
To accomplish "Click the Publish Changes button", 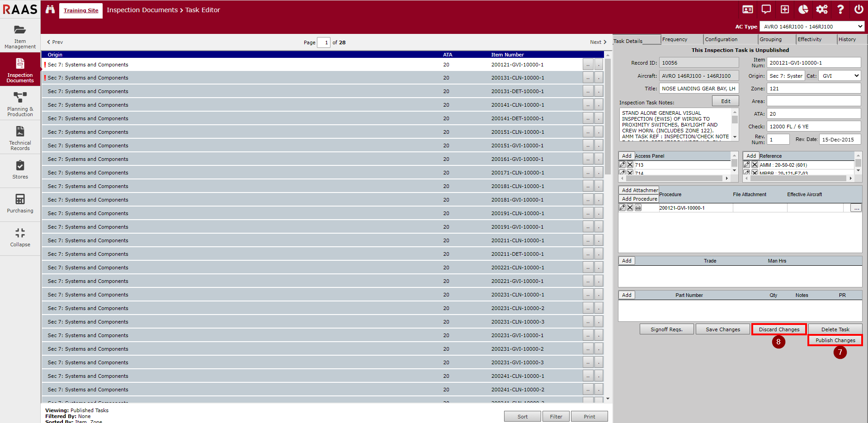I will (835, 340).
